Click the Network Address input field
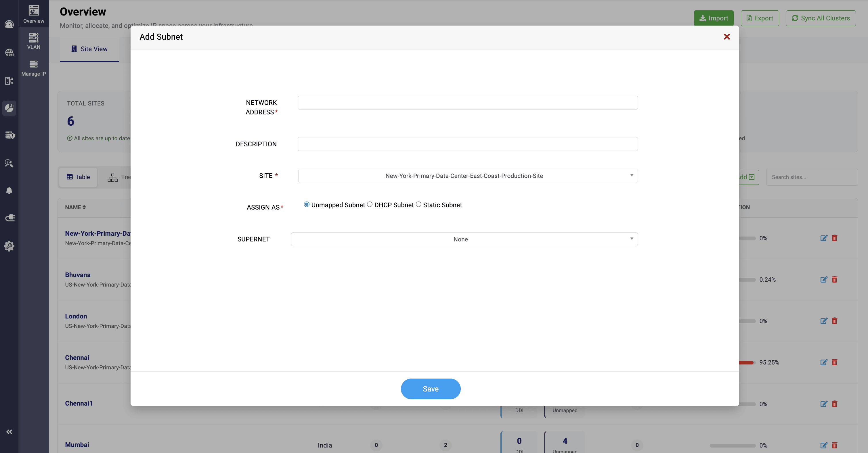This screenshot has width=868, height=453. click(x=467, y=103)
